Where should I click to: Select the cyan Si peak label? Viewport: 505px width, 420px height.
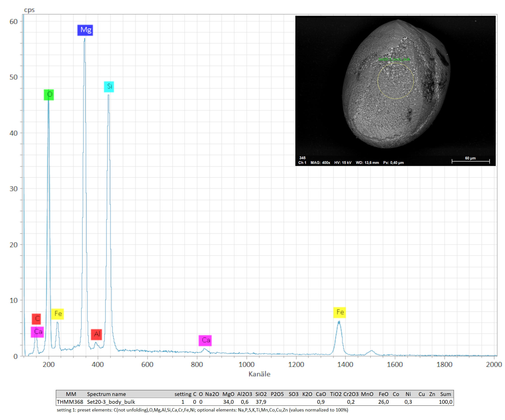pyautogui.click(x=109, y=87)
